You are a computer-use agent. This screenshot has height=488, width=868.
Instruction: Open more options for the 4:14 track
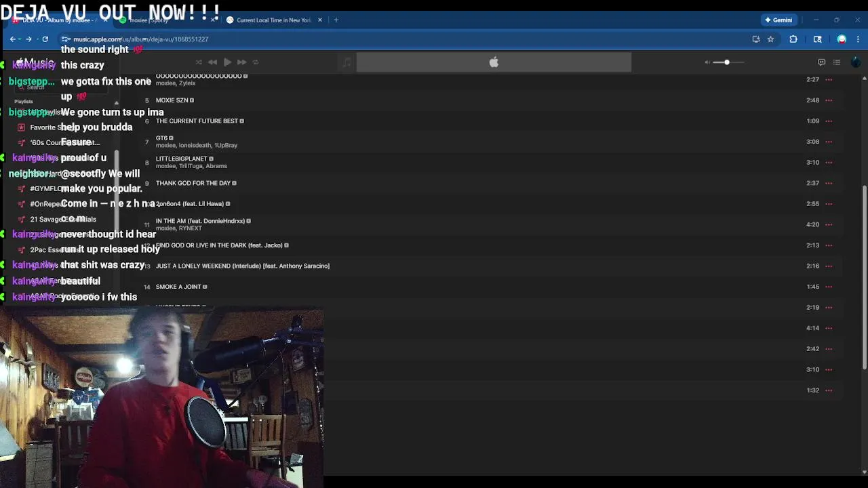click(x=829, y=328)
